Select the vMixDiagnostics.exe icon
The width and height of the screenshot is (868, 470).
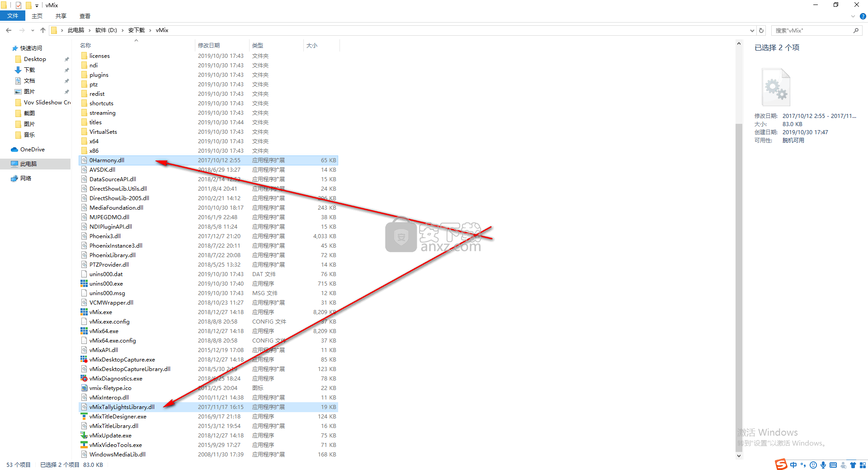click(x=84, y=379)
